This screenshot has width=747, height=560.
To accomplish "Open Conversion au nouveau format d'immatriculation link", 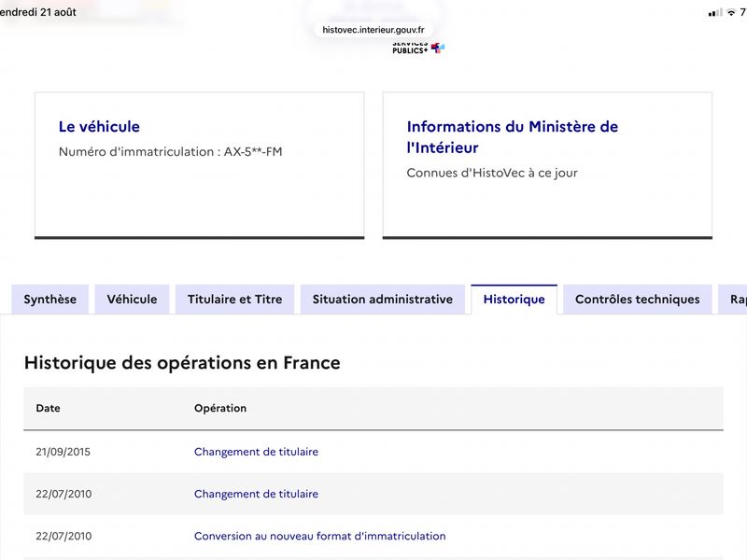I will (x=320, y=536).
